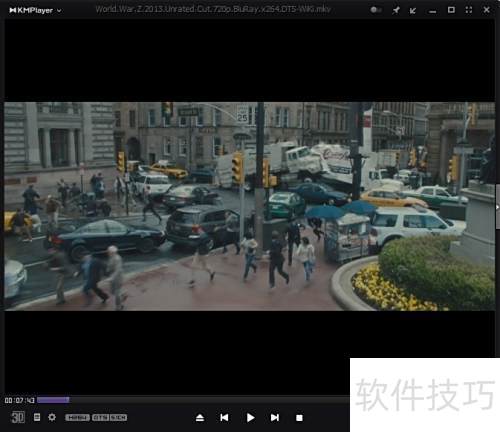Play the video
The image size is (500, 432).
tap(251, 417)
